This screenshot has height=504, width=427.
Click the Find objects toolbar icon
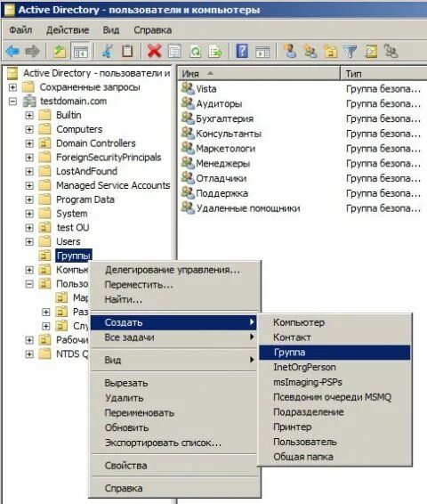(371, 51)
